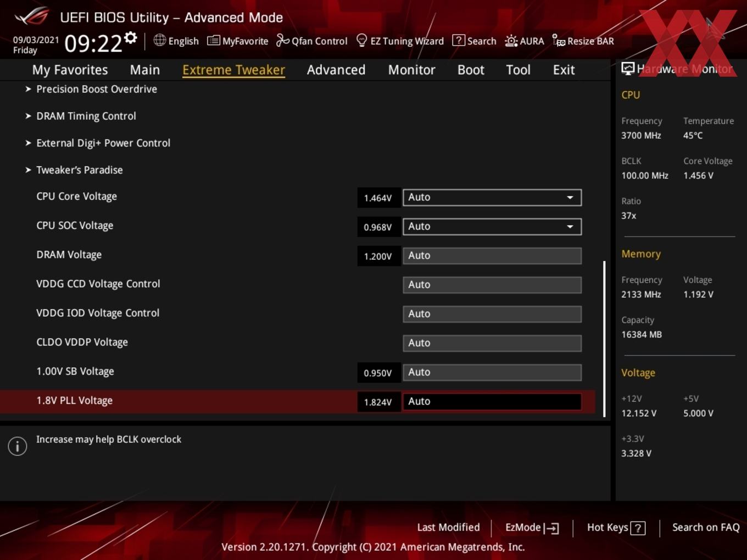Viewport: 747px width, 560px height.
Task: Click the ROG logo icon
Action: pyautogui.click(x=32, y=16)
